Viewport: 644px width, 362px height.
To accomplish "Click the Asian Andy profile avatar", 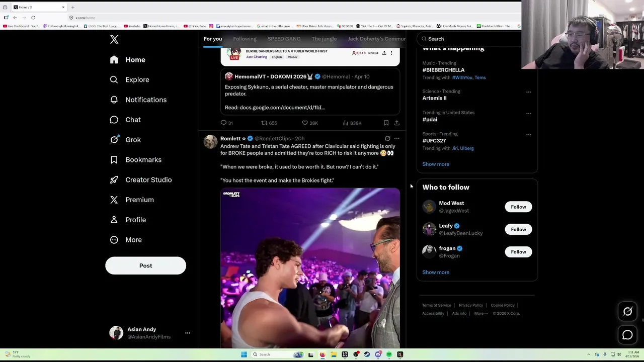I will (x=116, y=333).
